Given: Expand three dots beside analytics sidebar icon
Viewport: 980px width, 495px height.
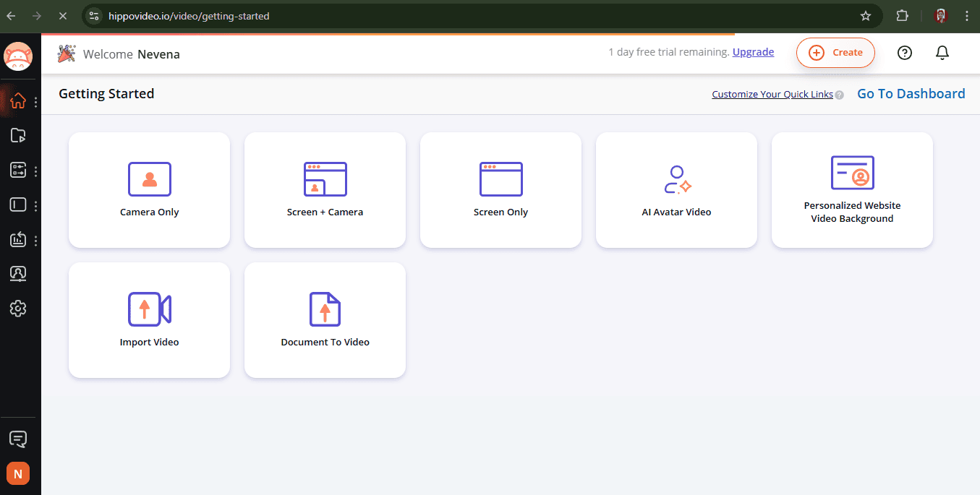Looking at the screenshot, I should pos(36,241).
